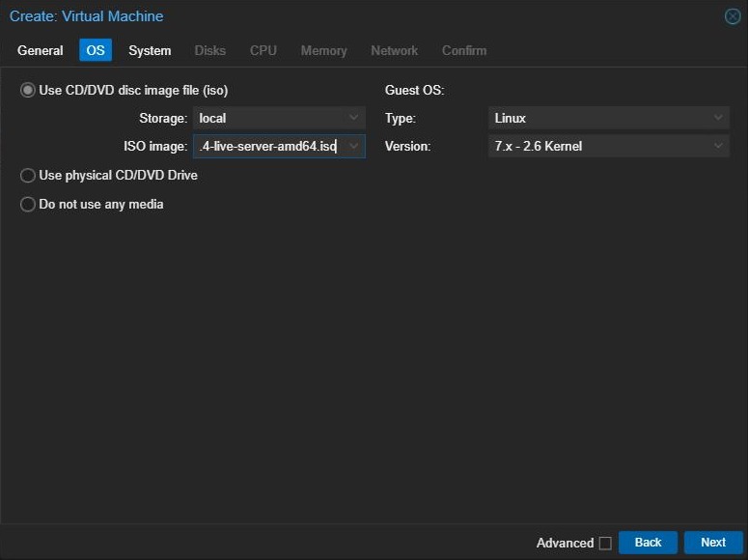Viewport: 748px width, 560px height.
Task: Click the disabled Disks tab
Action: [x=210, y=50]
